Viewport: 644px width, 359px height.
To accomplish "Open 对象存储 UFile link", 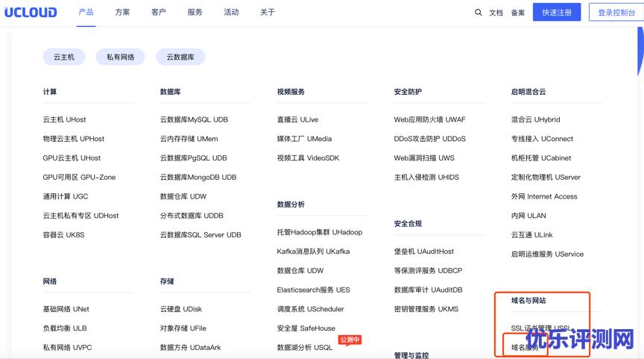I will click(x=183, y=328).
